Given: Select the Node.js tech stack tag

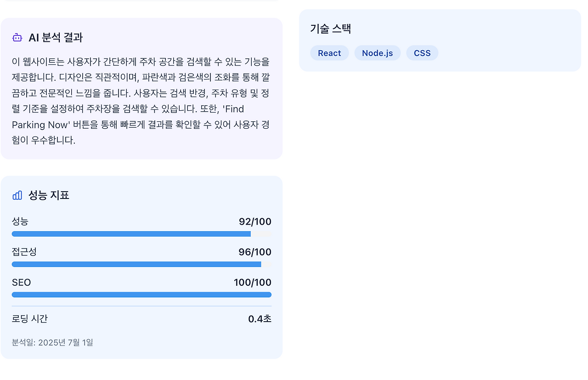Looking at the screenshot, I should coord(377,53).
